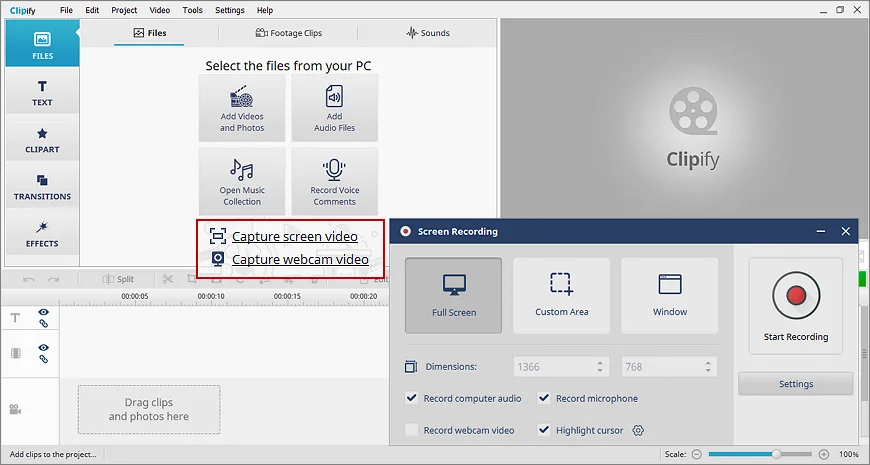
Task: Click the crop icon in timeline toolbar
Action: pyautogui.click(x=192, y=279)
